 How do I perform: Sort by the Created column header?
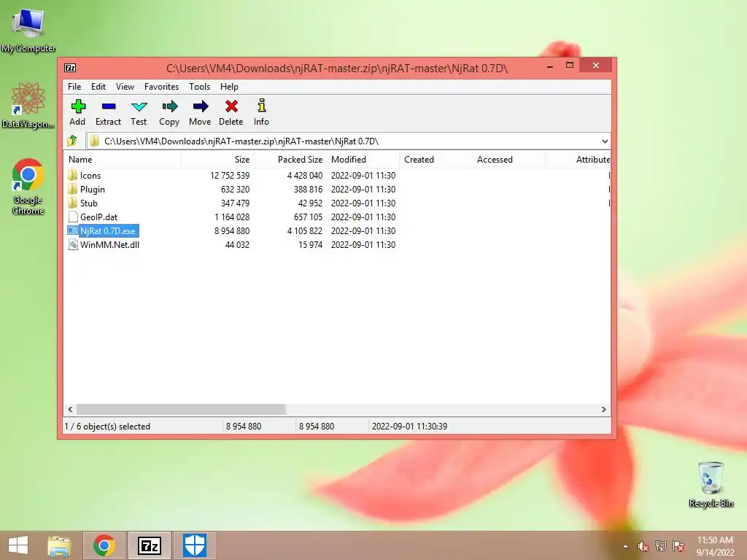pos(436,160)
